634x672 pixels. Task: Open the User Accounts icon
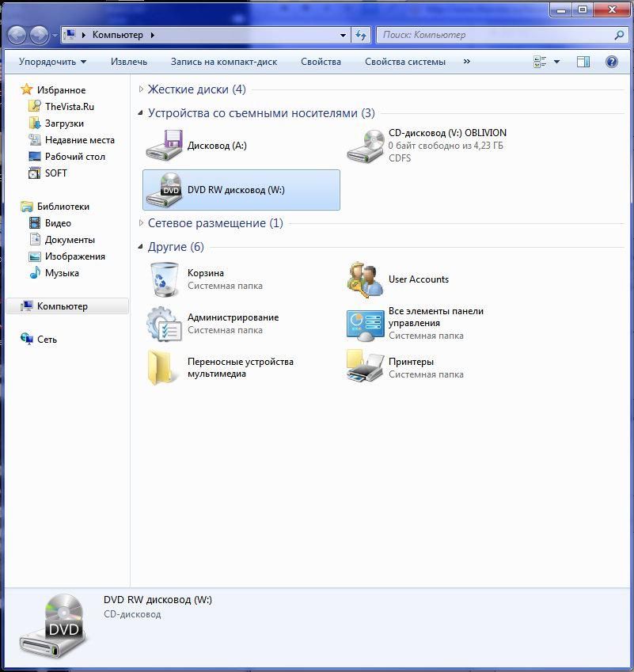366,279
